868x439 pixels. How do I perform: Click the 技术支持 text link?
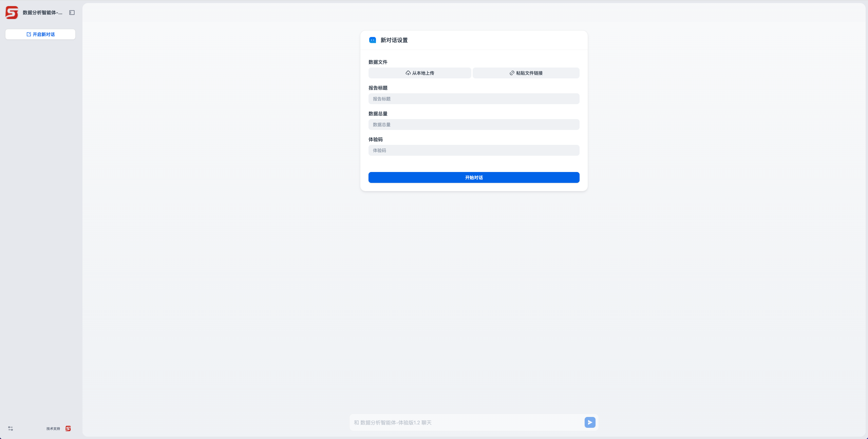tap(53, 428)
